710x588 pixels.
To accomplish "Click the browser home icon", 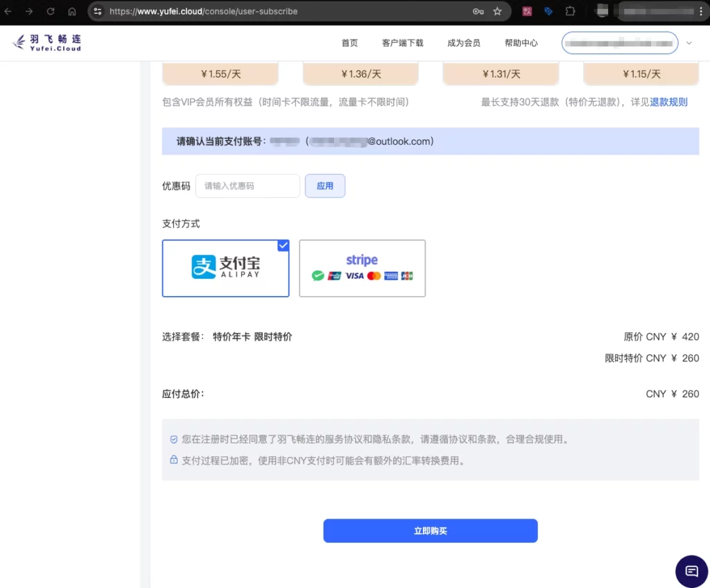I will (72, 11).
